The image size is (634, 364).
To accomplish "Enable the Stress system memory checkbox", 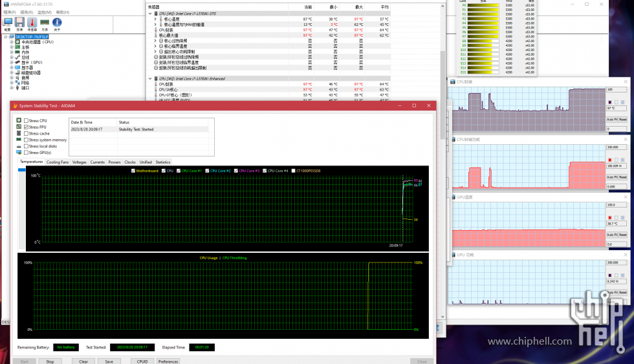I will pyautogui.click(x=26, y=140).
